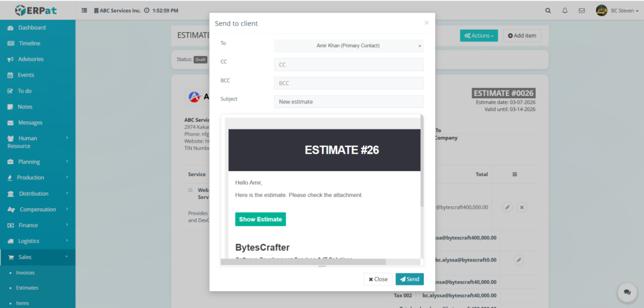The width and height of the screenshot is (644, 308).
Task: Open the mail envelope icon in header
Action: (x=582, y=11)
